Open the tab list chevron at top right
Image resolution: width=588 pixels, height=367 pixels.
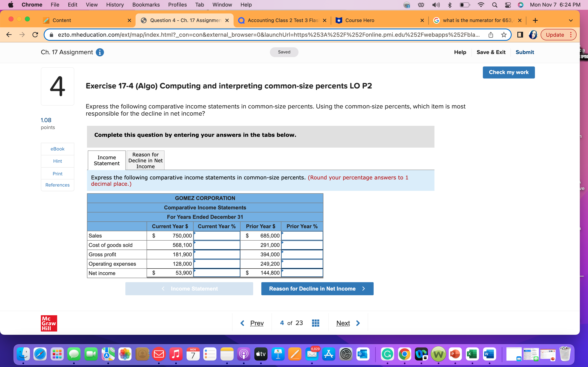[571, 20]
